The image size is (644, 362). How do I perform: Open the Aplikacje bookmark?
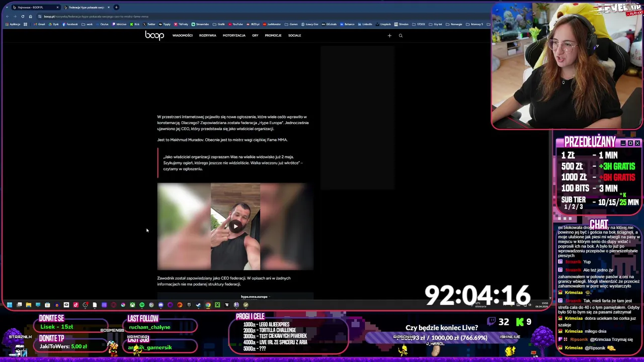[13, 24]
